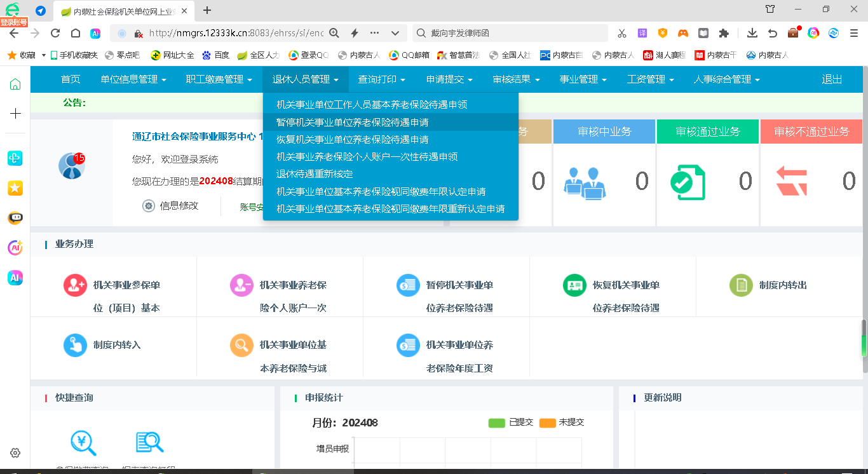Click the yen magnifier quick query icon
868x474 pixels.
click(x=83, y=443)
